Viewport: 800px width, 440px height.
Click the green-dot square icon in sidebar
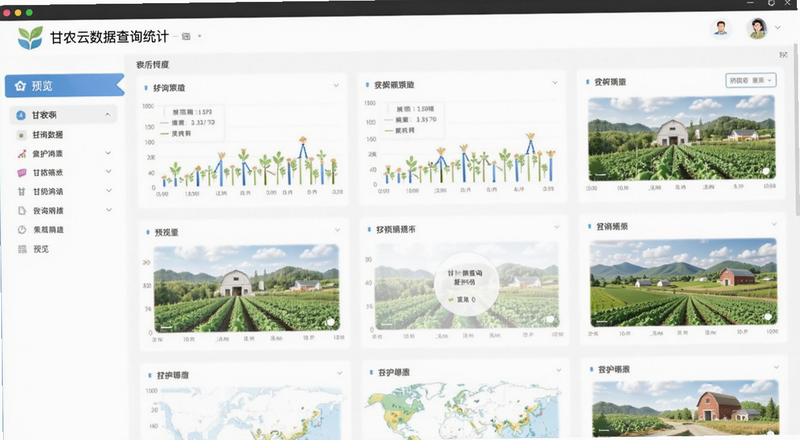[21, 135]
